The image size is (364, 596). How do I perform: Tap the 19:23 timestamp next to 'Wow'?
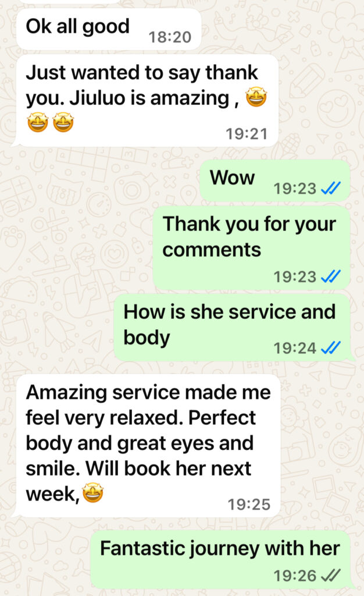tap(295, 188)
